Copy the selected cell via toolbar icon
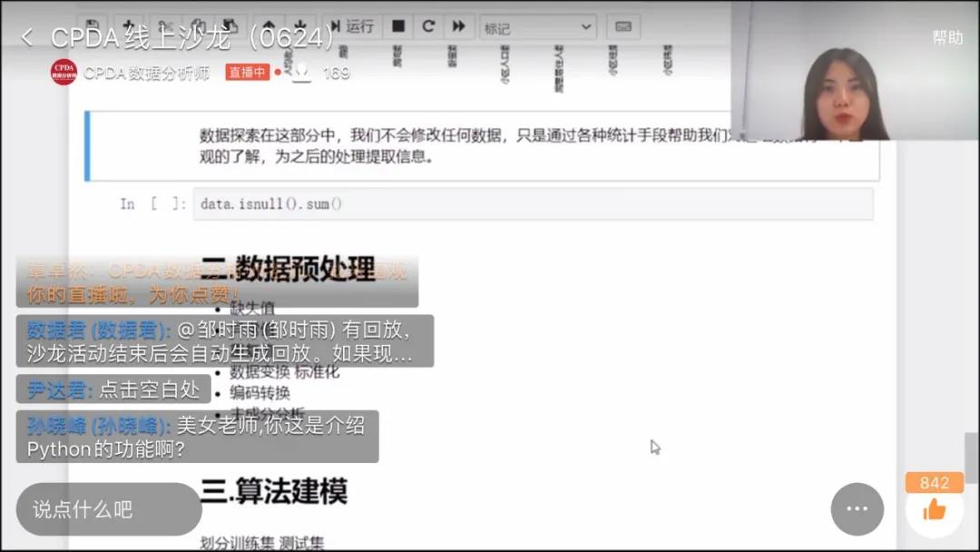980x552 pixels. point(198,26)
